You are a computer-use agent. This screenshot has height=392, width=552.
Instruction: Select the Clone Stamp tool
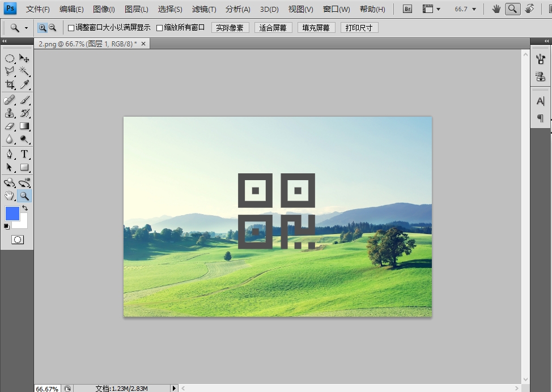(x=10, y=113)
